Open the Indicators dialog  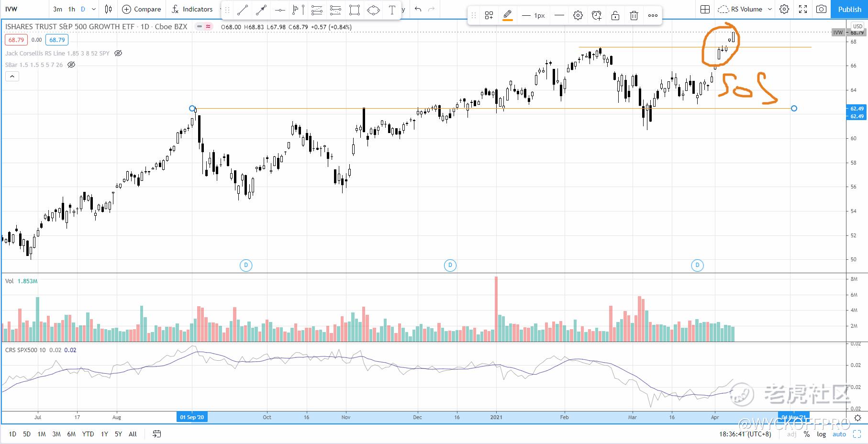tap(192, 9)
